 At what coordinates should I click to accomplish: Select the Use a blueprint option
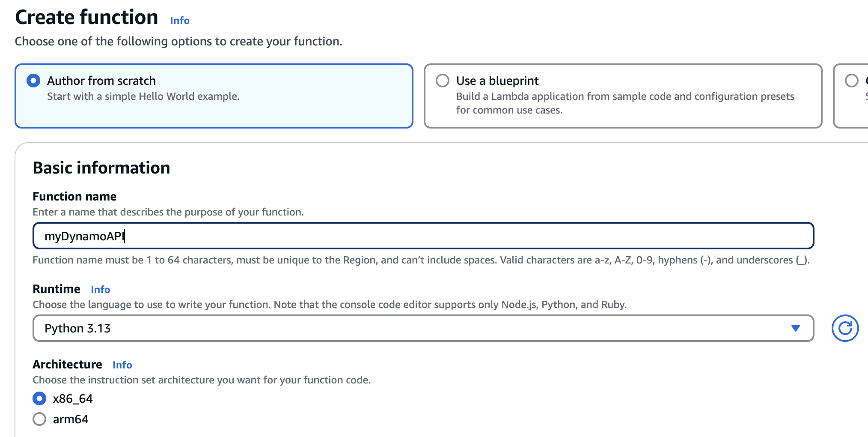point(443,81)
